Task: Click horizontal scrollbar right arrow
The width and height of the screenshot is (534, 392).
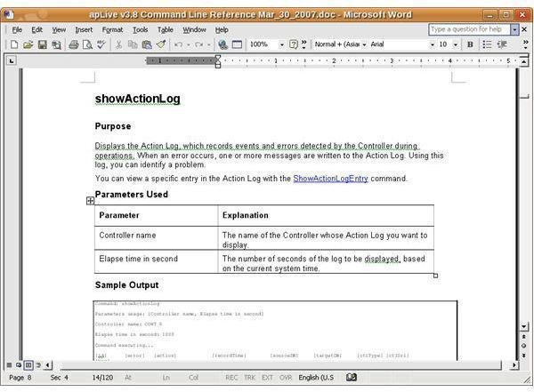Action: click(514, 365)
